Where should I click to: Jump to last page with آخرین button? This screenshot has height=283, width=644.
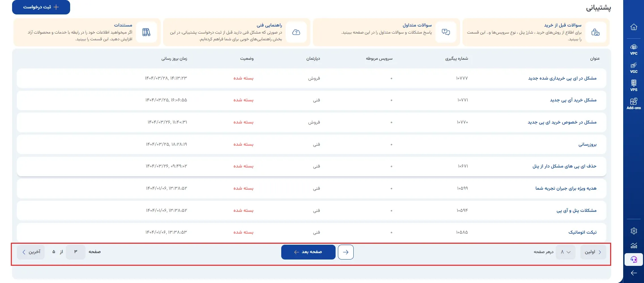[x=31, y=252]
